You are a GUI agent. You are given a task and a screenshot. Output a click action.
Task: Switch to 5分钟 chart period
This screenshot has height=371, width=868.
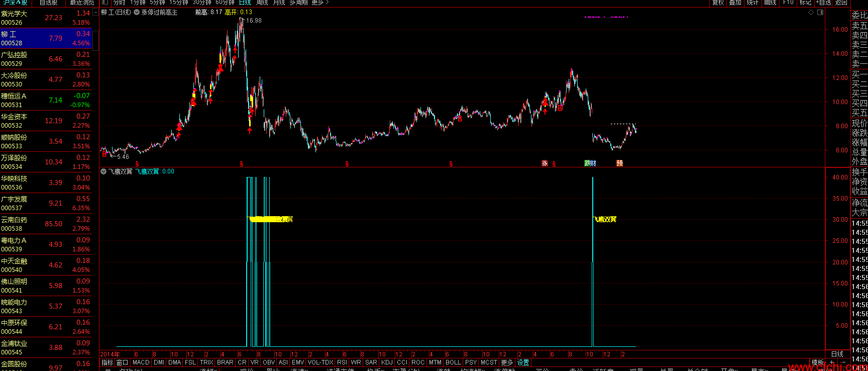point(157,3)
